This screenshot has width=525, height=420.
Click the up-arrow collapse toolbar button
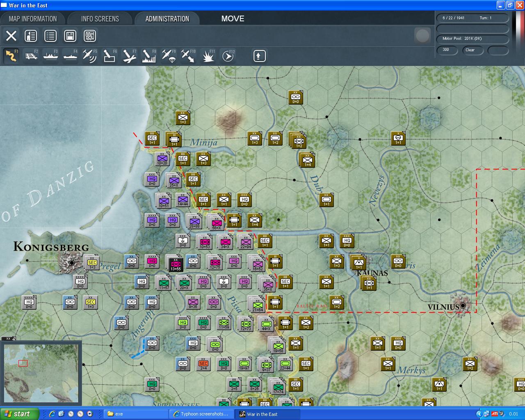pyautogui.click(x=259, y=56)
